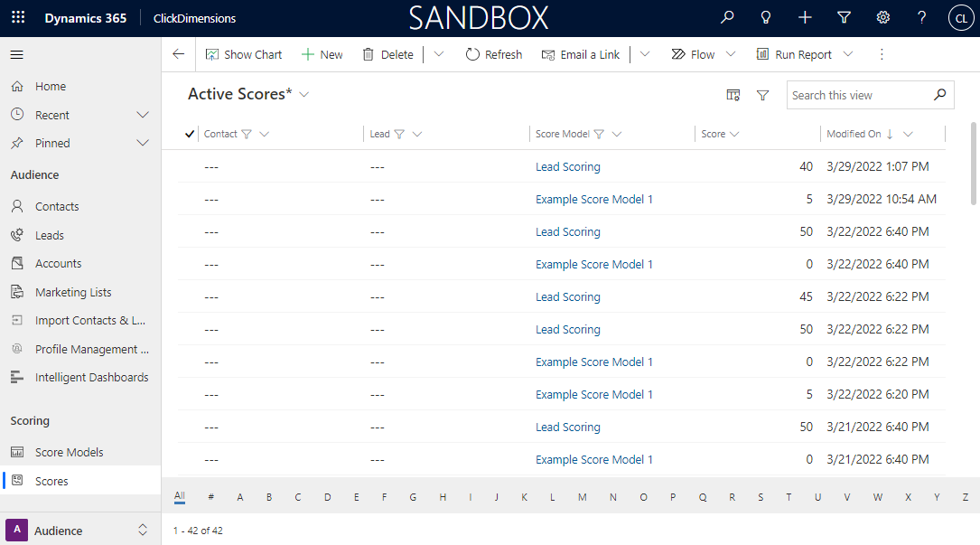Open Example Score Model 1 dated 3/29/2022

pyautogui.click(x=593, y=200)
